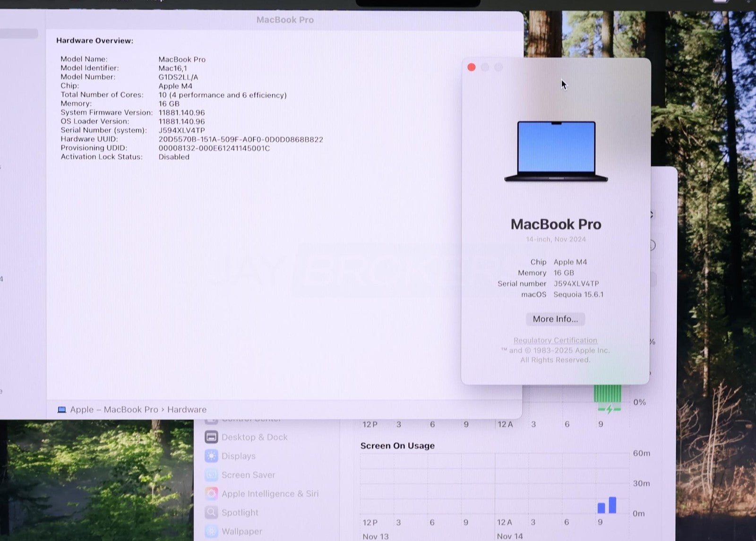The image size is (756, 541).
Task: Click the Displays sun icon
Action: click(211, 456)
